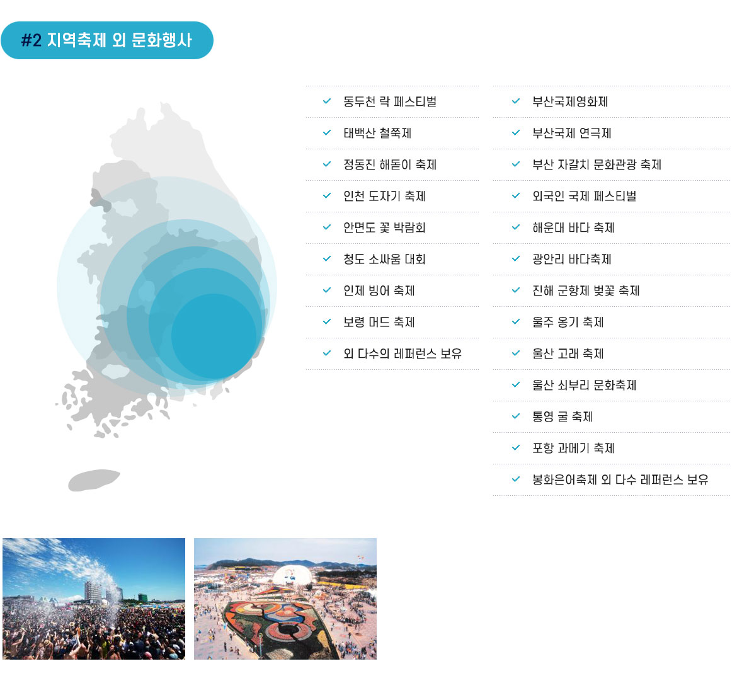Image resolution: width=737 pixels, height=700 pixels.
Task: Select the text 정동진 해돋이 축제
Action: pos(390,164)
